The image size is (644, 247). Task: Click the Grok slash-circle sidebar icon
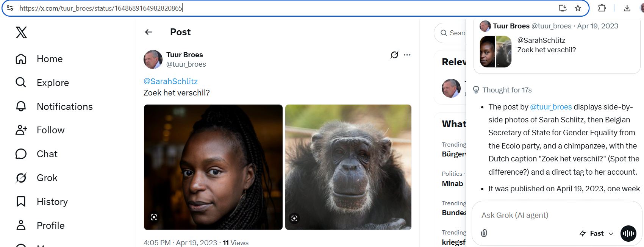point(21,178)
